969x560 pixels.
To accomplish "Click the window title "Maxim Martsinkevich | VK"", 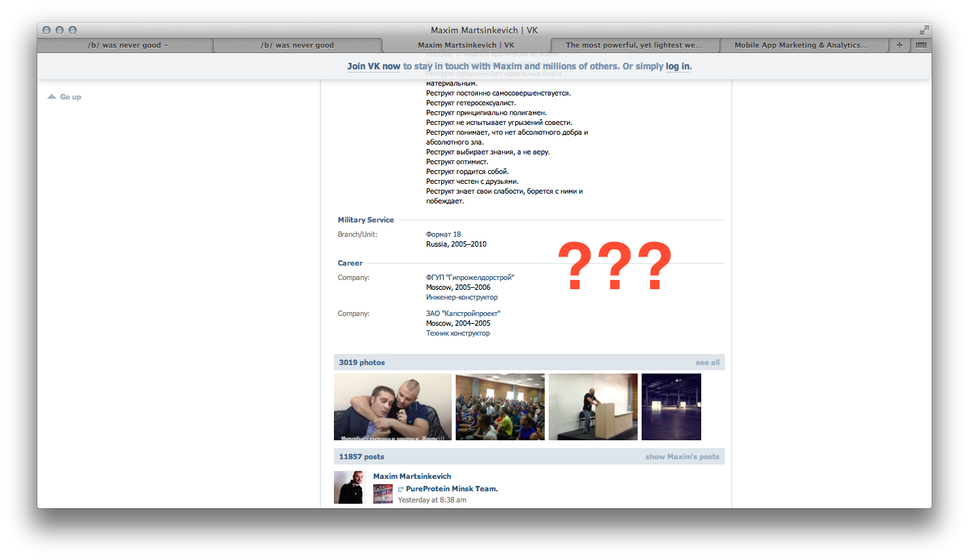I will click(484, 30).
